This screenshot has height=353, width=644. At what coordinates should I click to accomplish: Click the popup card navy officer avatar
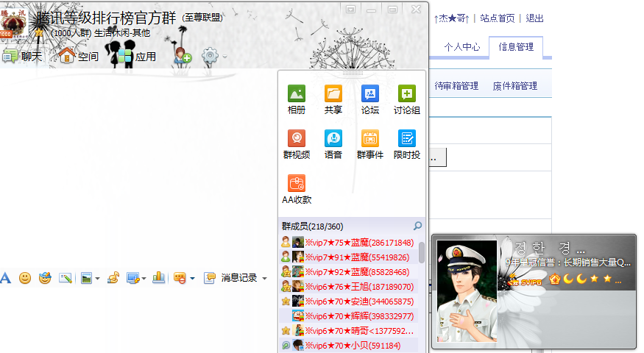(x=467, y=291)
